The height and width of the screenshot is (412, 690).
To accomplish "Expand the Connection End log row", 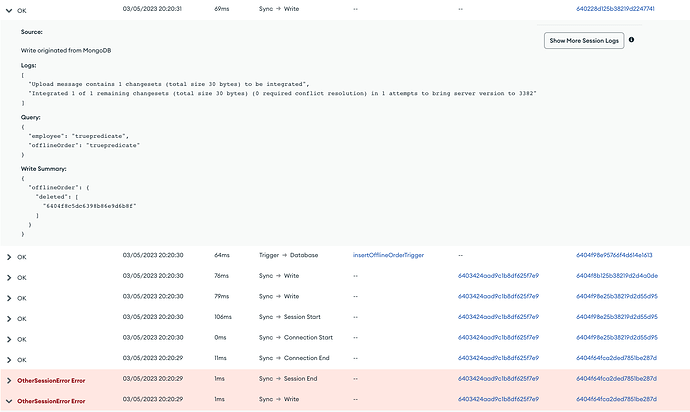I will [9, 358].
